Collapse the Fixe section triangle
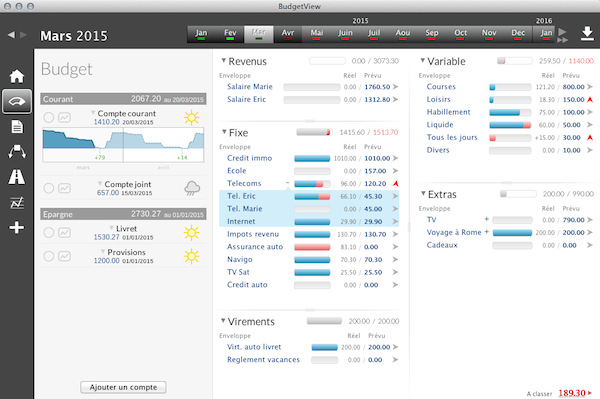This screenshot has height=399, width=600. pos(224,132)
